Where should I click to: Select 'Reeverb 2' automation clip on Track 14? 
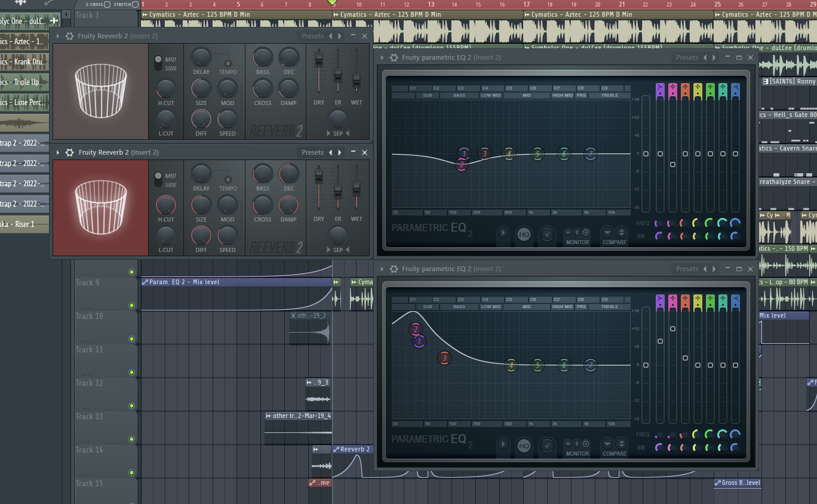tap(352, 449)
